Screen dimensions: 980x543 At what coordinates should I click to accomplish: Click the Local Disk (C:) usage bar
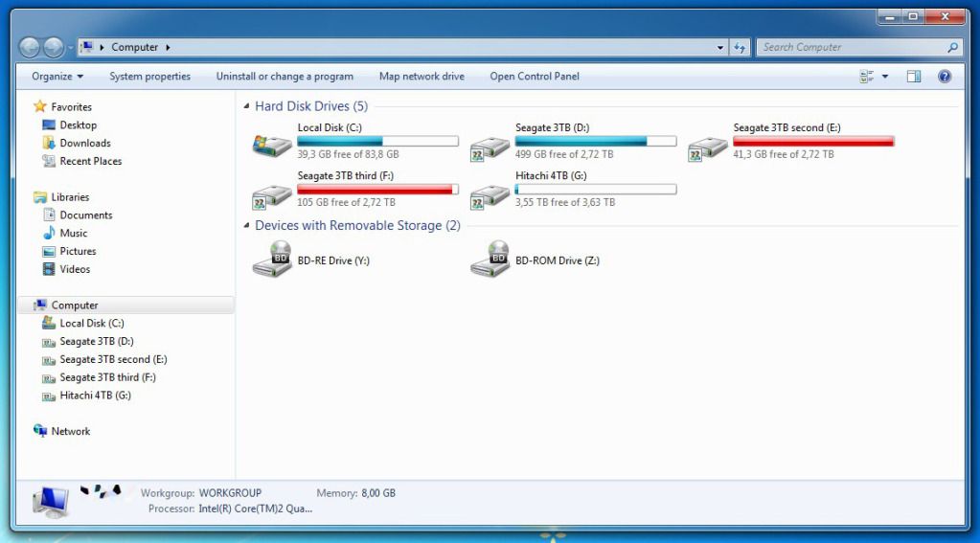click(377, 141)
